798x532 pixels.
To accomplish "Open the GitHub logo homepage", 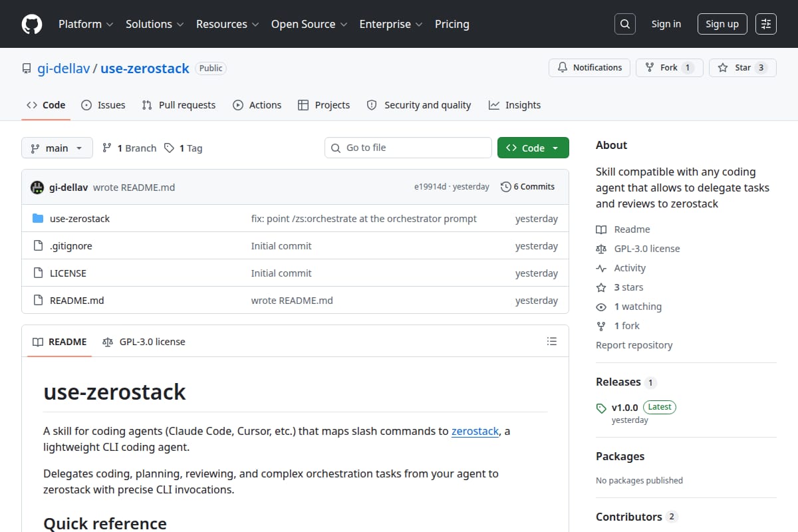I will [x=32, y=24].
